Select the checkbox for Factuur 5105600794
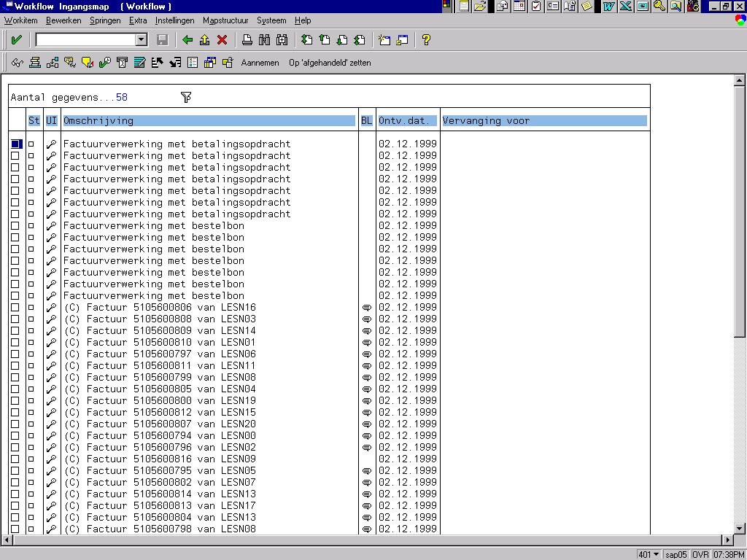The image size is (747, 560). [15, 436]
